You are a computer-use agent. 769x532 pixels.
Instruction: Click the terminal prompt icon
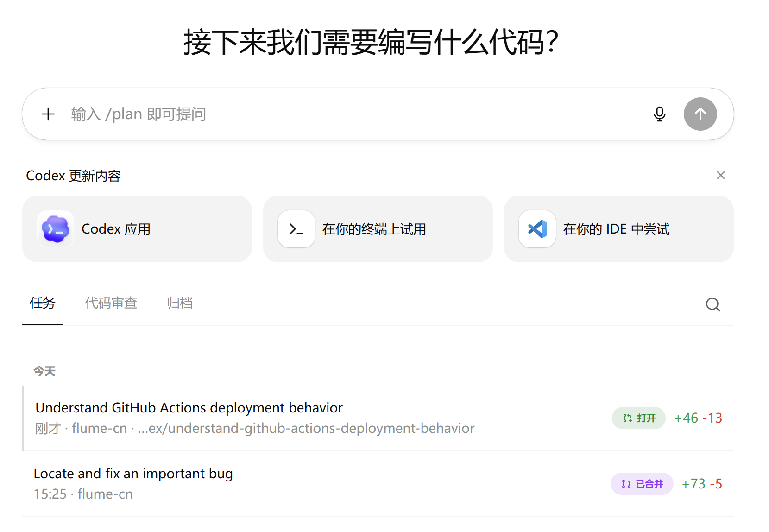click(296, 229)
